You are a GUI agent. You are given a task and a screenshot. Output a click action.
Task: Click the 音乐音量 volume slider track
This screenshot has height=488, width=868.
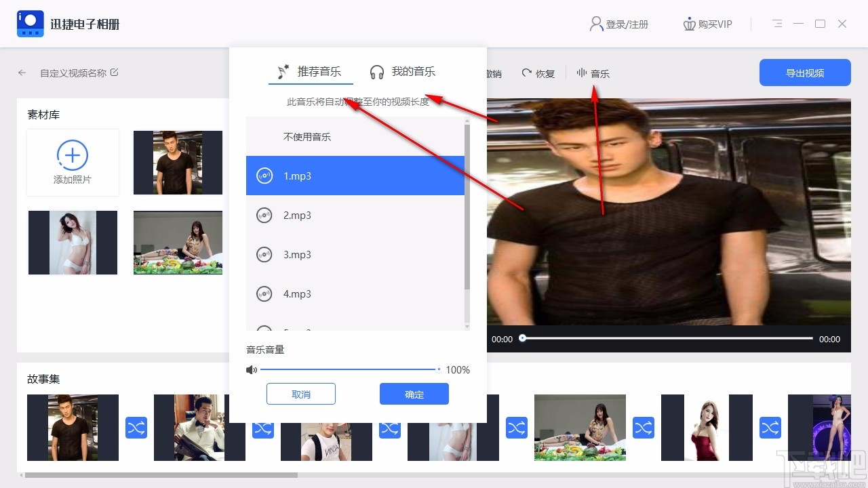click(x=351, y=369)
